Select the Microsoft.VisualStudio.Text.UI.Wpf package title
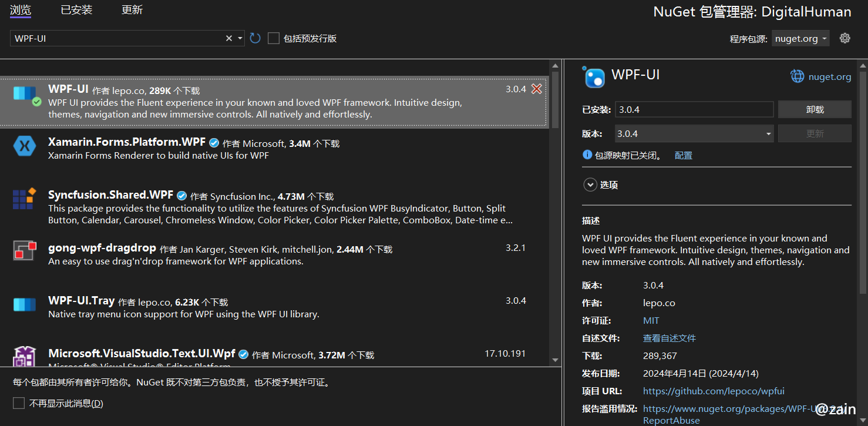 (142, 353)
